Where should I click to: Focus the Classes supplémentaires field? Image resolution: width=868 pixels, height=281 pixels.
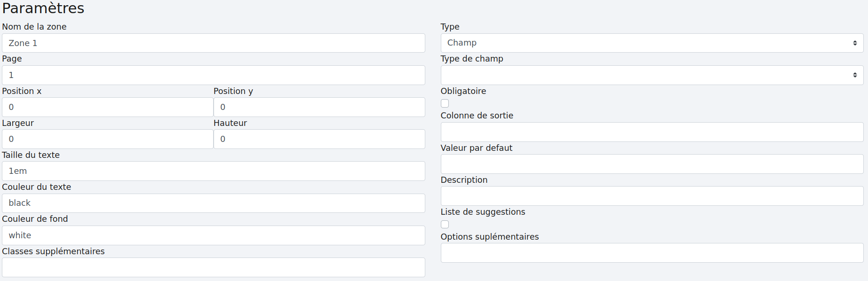(213, 267)
